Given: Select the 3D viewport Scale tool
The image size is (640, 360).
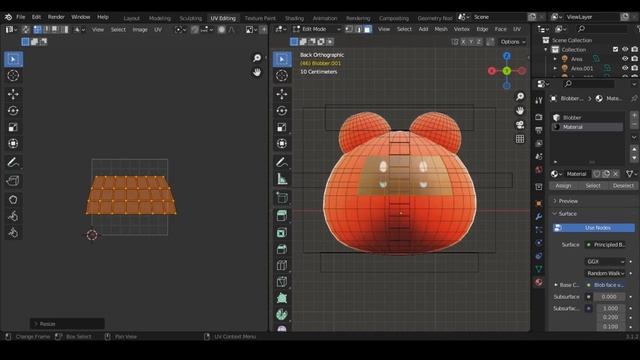Looking at the screenshot, I should point(282,127).
